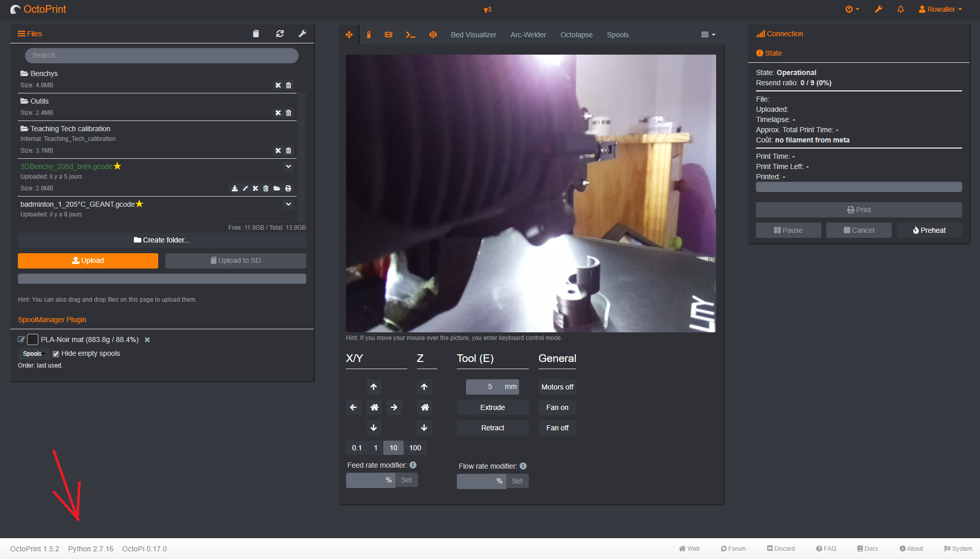Screen dimensions: 980x559
Task: Open the power menu dropdown
Action: point(852,9)
